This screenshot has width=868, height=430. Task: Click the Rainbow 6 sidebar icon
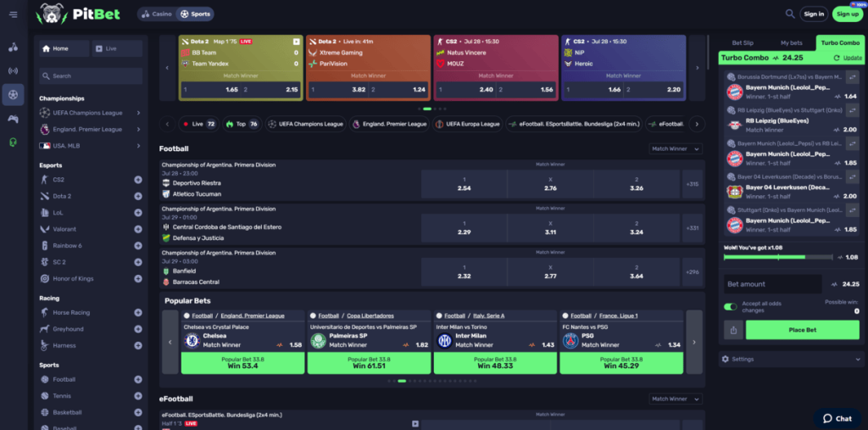tap(45, 245)
